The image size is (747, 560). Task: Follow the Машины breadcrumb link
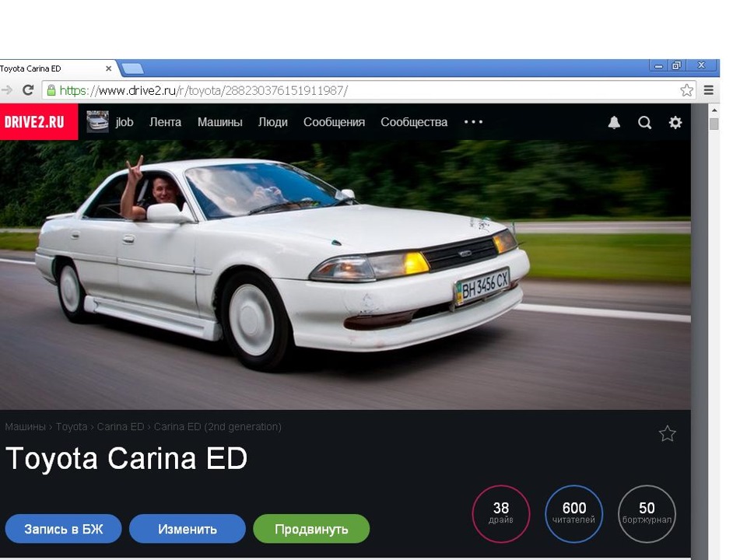[25, 427]
